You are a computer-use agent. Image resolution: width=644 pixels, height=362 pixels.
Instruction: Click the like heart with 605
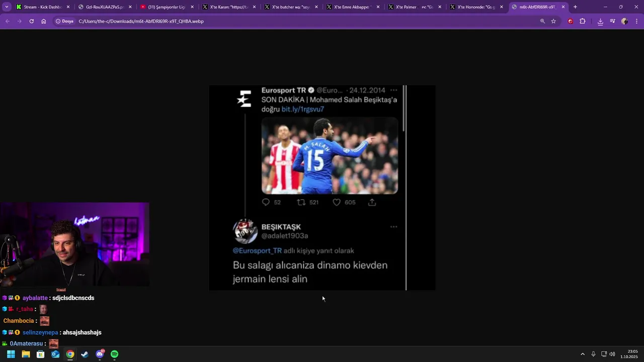click(337, 202)
